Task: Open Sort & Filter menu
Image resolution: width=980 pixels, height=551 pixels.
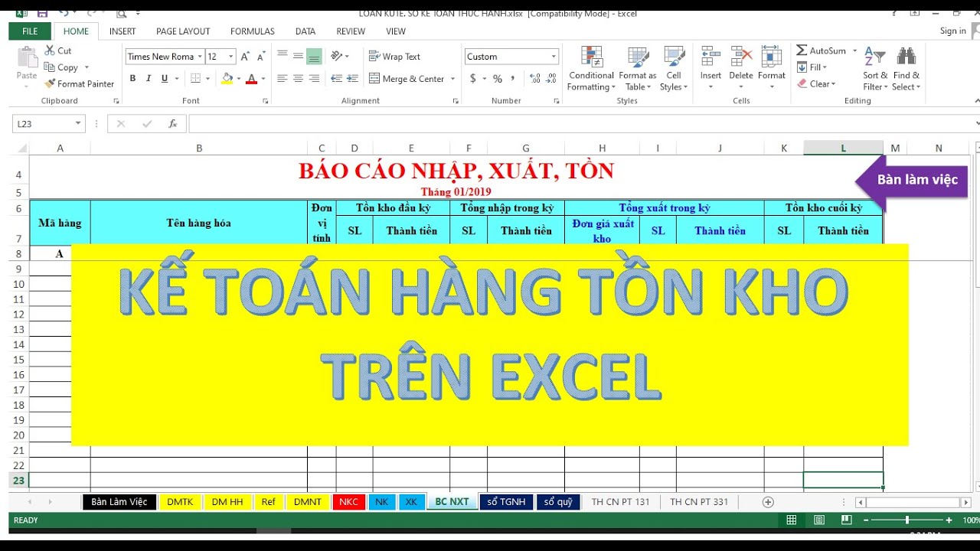Action: (x=875, y=68)
